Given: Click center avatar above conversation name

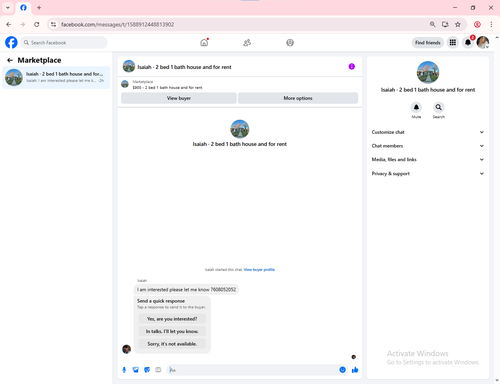Looking at the screenshot, I should tap(240, 129).
